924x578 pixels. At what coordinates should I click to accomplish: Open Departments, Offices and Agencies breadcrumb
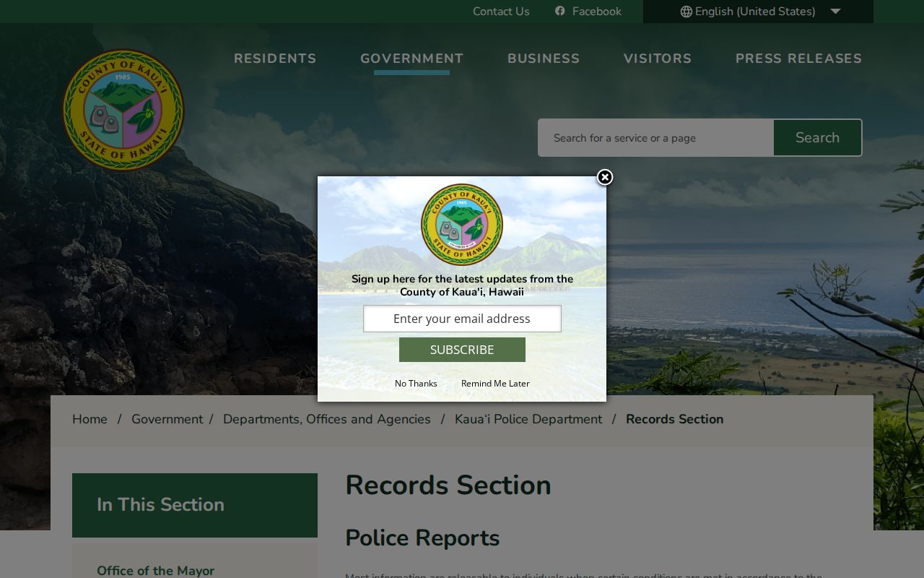click(327, 419)
